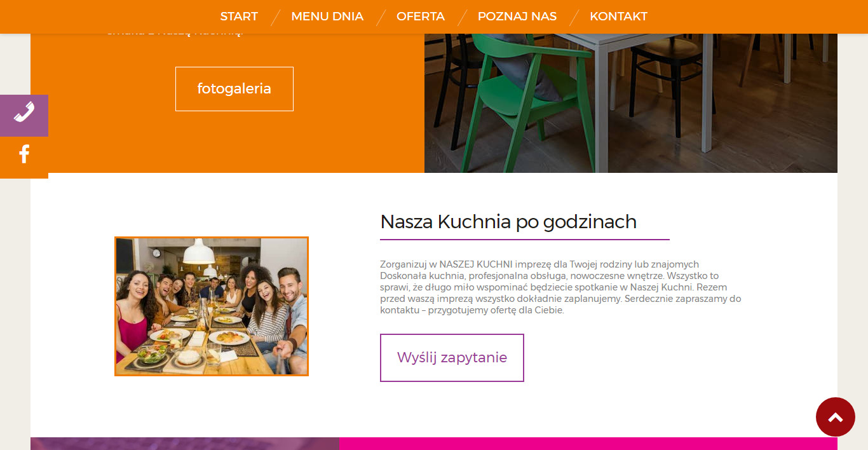Viewport: 868px width, 450px height.
Task: Open the MENU DNIA page
Action: pos(327,17)
